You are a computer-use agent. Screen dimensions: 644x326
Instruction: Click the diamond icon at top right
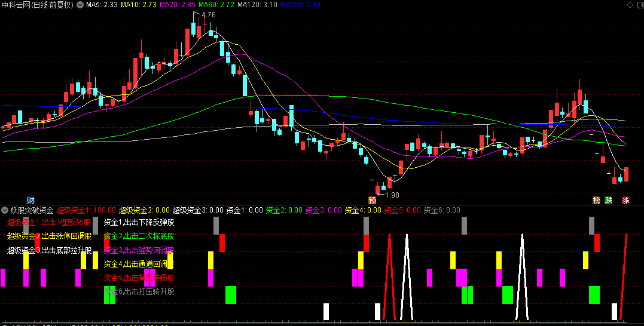pyautogui.click(x=630, y=5)
